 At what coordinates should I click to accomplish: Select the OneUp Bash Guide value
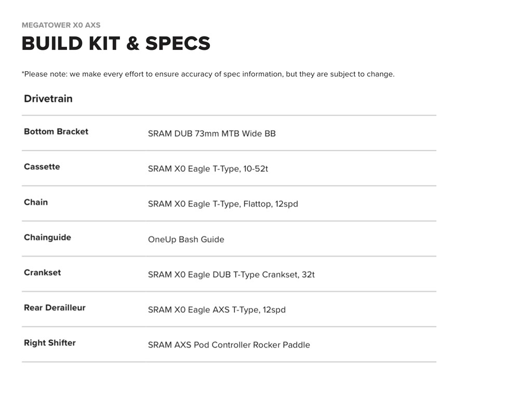(x=186, y=240)
